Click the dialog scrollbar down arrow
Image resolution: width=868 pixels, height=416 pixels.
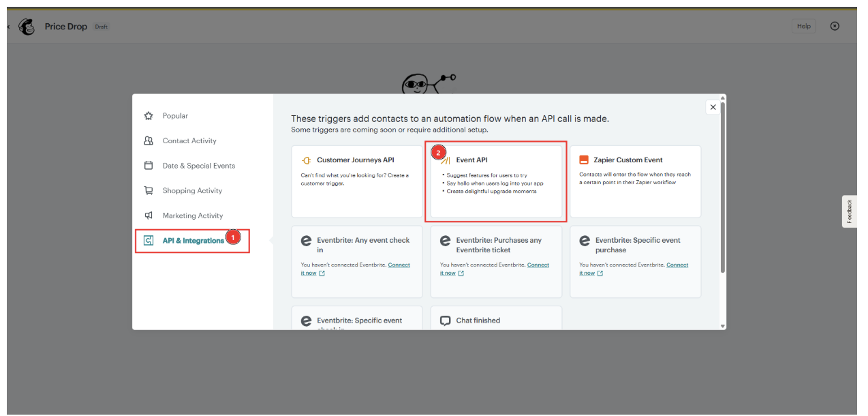pos(723,326)
